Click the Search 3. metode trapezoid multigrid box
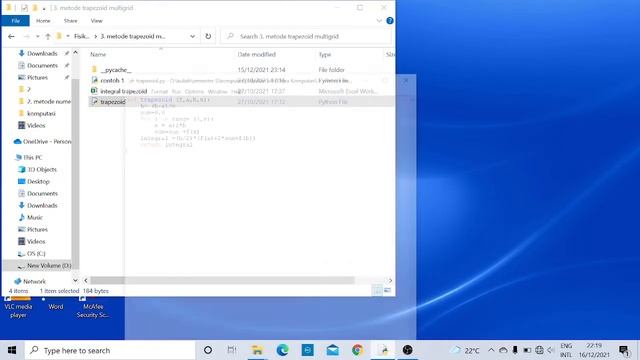The height and width of the screenshot is (360, 640). 306,36
